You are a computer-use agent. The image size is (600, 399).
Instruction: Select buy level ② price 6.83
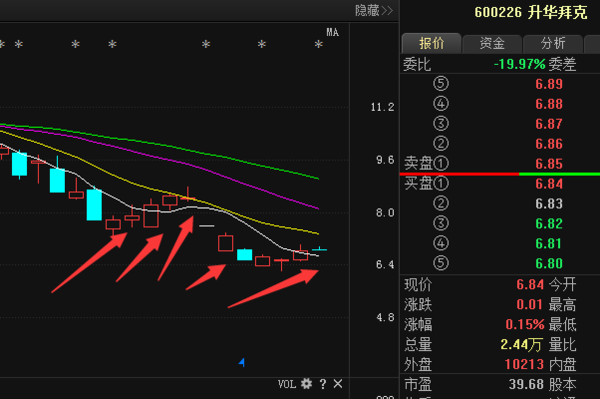pos(549,204)
